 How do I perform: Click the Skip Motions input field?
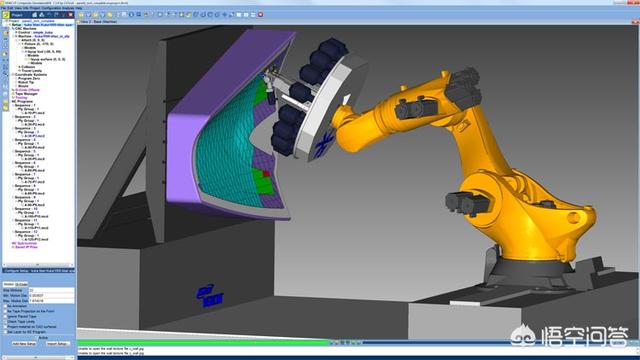[x=51, y=290]
